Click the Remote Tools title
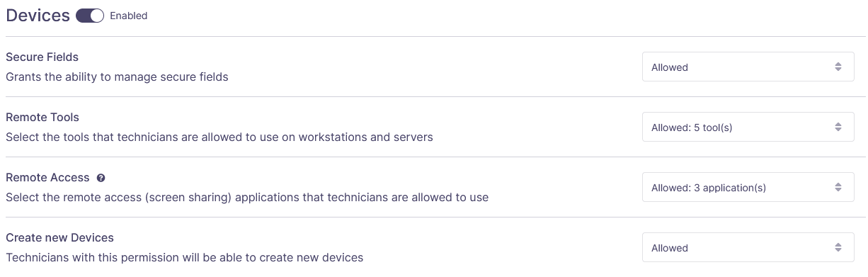The width and height of the screenshot is (868, 277). [x=42, y=117]
